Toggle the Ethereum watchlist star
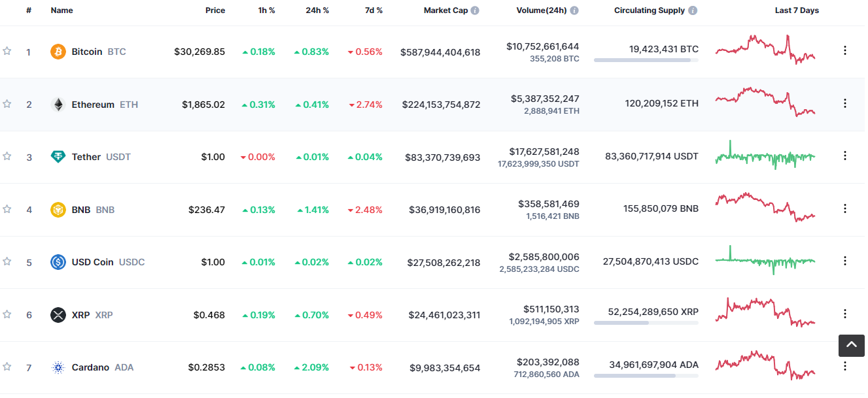The image size is (868, 398). point(7,104)
